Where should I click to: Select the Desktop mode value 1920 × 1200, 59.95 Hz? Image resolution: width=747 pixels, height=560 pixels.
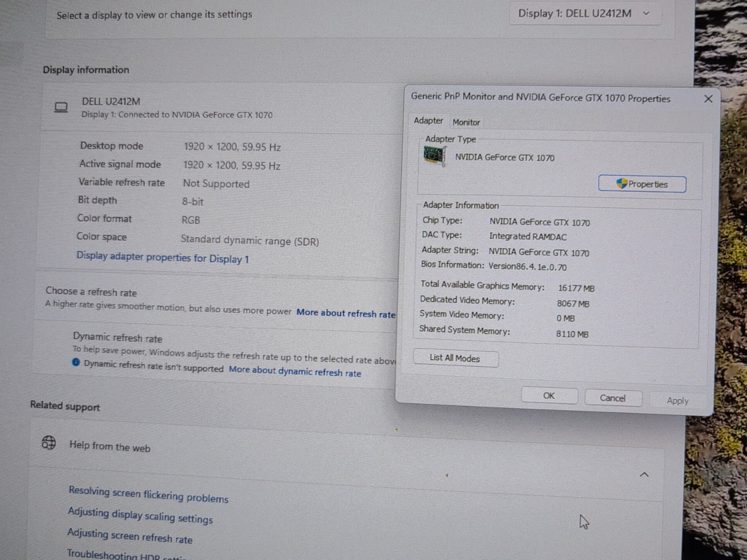tap(233, 147)
